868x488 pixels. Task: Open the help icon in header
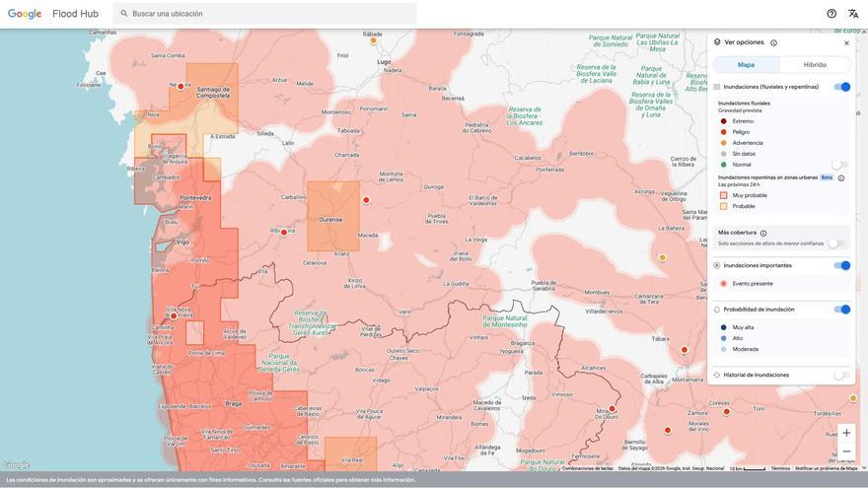point(832,14)
